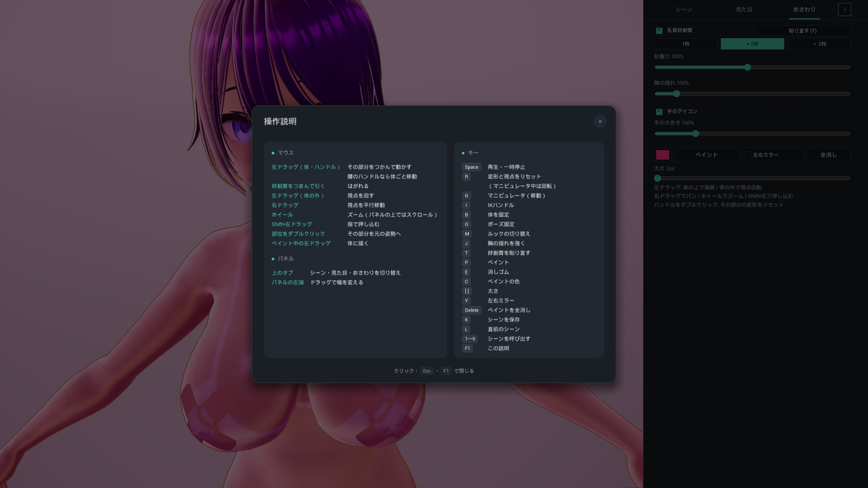Click the 太さ slider handle
This screenshot has height=488, width=868.
pyautogui.click(x=658, y=178)
